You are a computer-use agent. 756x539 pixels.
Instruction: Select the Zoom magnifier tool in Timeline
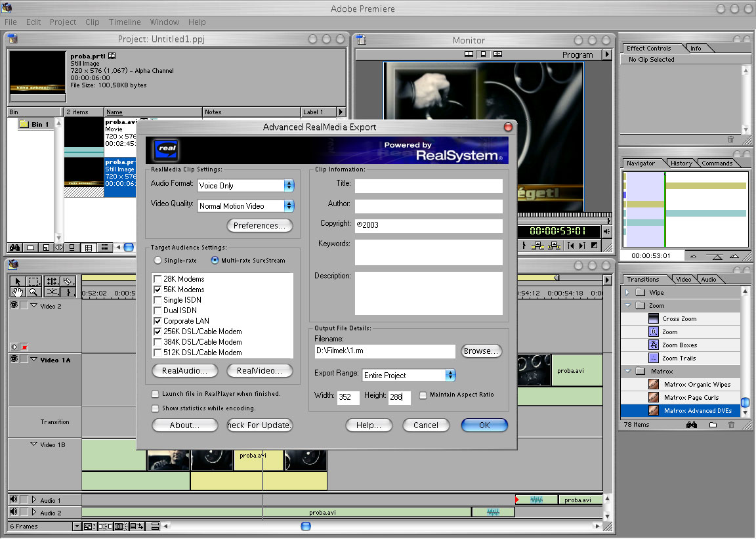tap(33, 292)
